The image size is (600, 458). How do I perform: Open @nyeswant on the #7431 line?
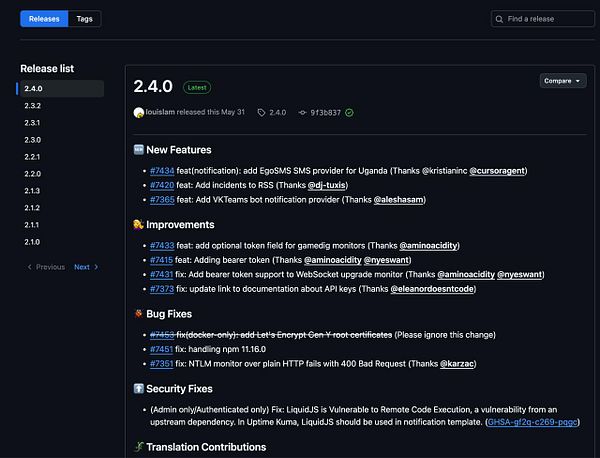pyautogui.click(x=519, y=274)
